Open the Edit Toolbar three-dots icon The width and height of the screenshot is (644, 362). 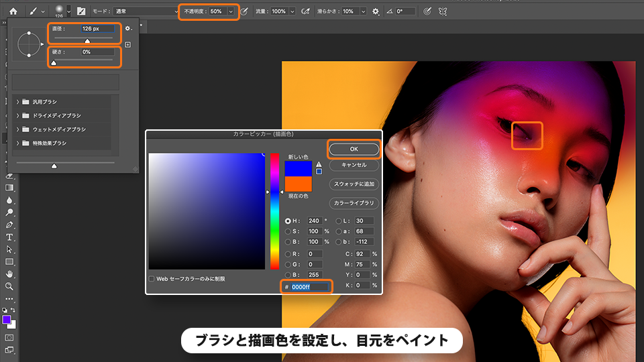(x=9, y=299)
